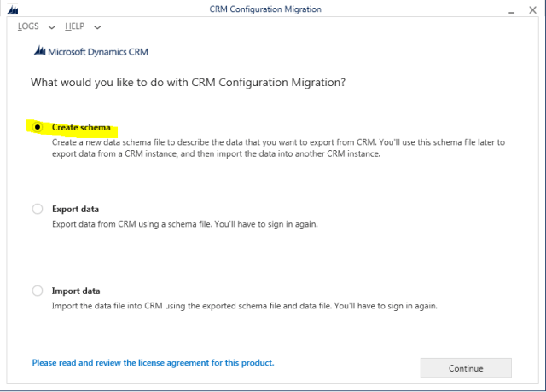Minimize the CRM Configuration Migration window
This screenshot has height=392, width=546.
point(510,9)
